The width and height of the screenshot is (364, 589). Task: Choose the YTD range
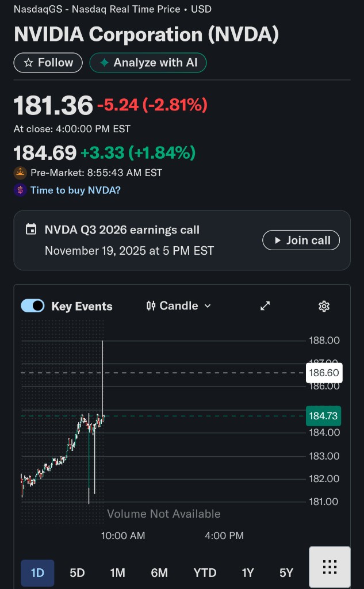(205, 573)
